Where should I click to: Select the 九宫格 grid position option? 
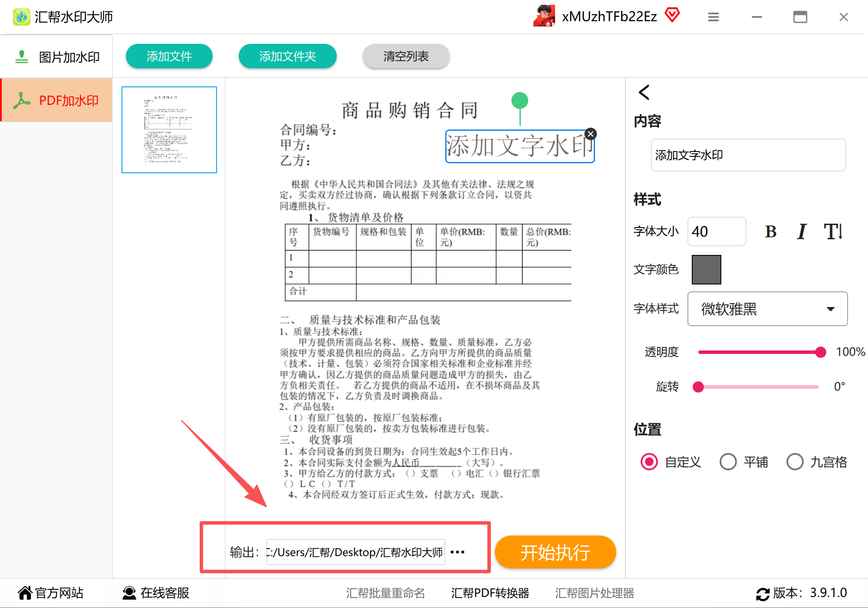(795, 462)
